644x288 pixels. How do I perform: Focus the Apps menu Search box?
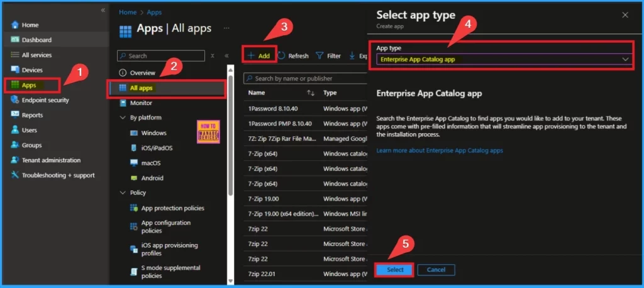(160, 56)
